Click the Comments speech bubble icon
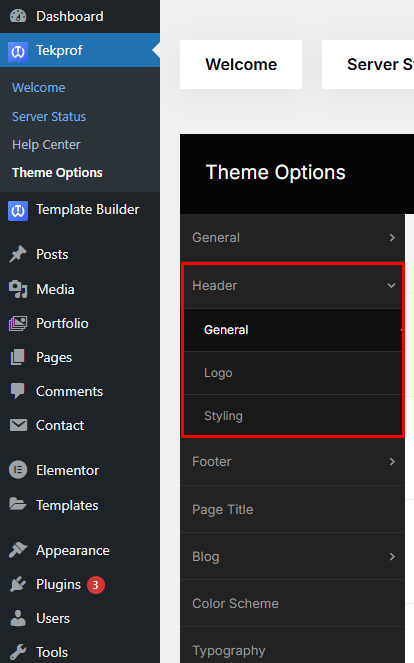Screen dimensions: 414x663 [x=18, y=391]
